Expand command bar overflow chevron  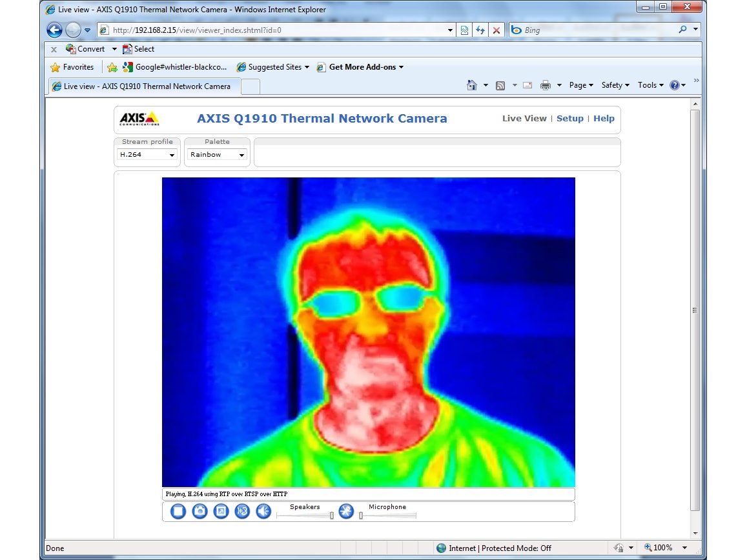tap(696, 80)
